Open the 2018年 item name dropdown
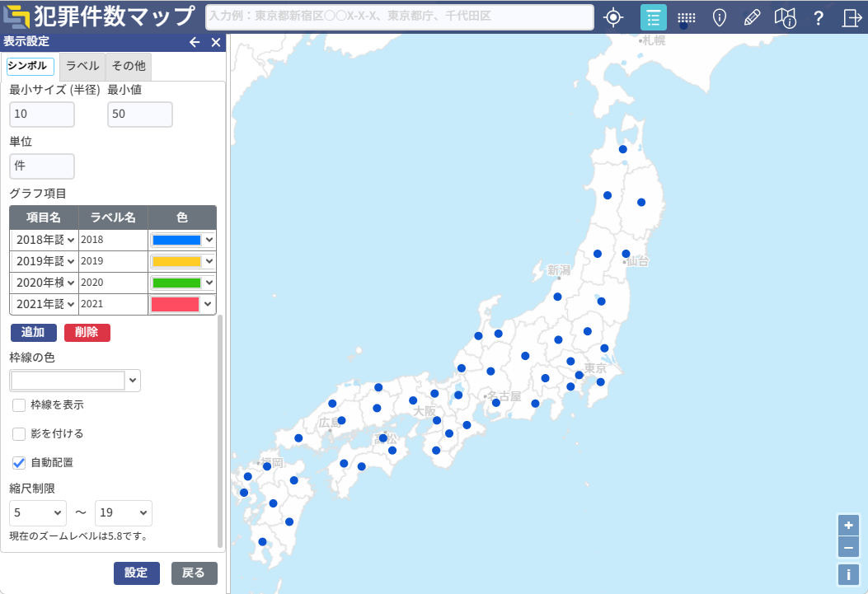 coord(45,240)
